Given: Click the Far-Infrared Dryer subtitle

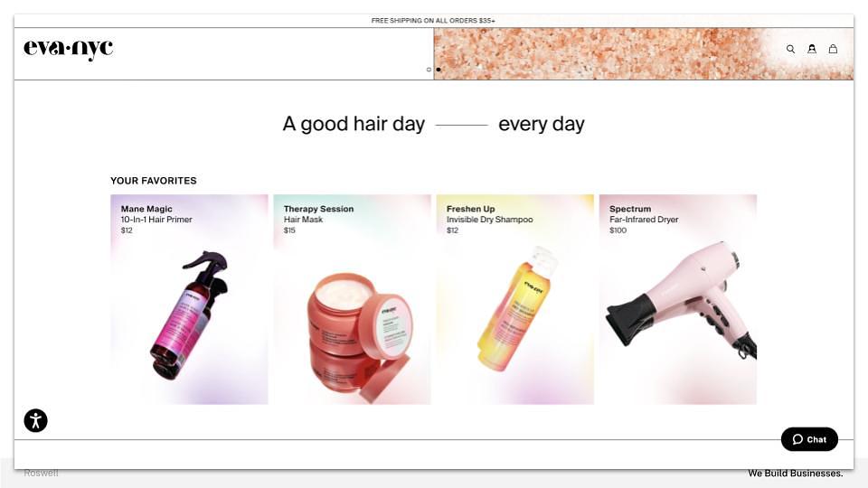Looking at the screenshot, I should coord(644,220).
